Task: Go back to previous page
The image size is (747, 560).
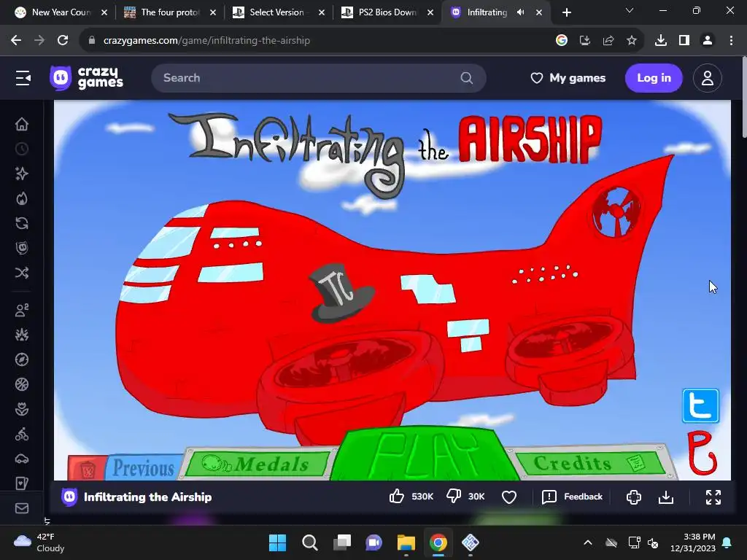Action: [16, 41]
